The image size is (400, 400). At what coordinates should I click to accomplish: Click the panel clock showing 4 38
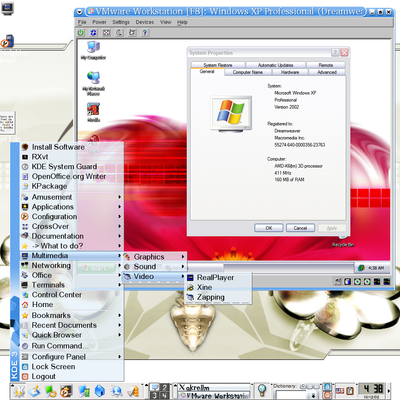372,388
